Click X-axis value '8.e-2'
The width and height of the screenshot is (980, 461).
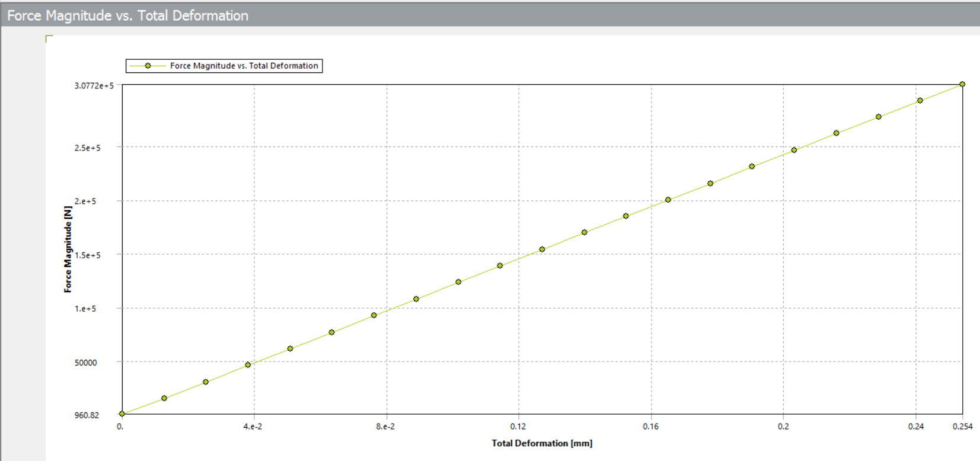385,427
